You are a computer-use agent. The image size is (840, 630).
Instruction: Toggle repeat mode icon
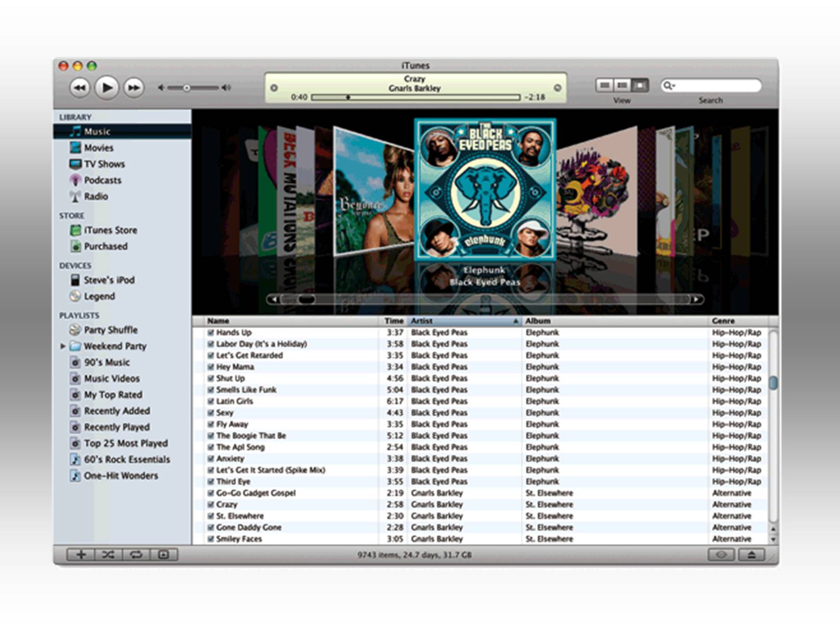(136, 554)
